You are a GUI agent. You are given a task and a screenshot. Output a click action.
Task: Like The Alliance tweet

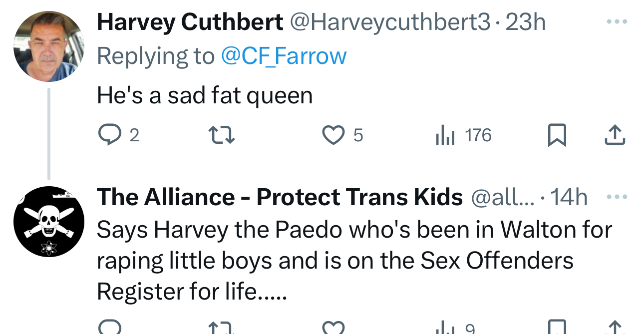[x=332, y=328]
